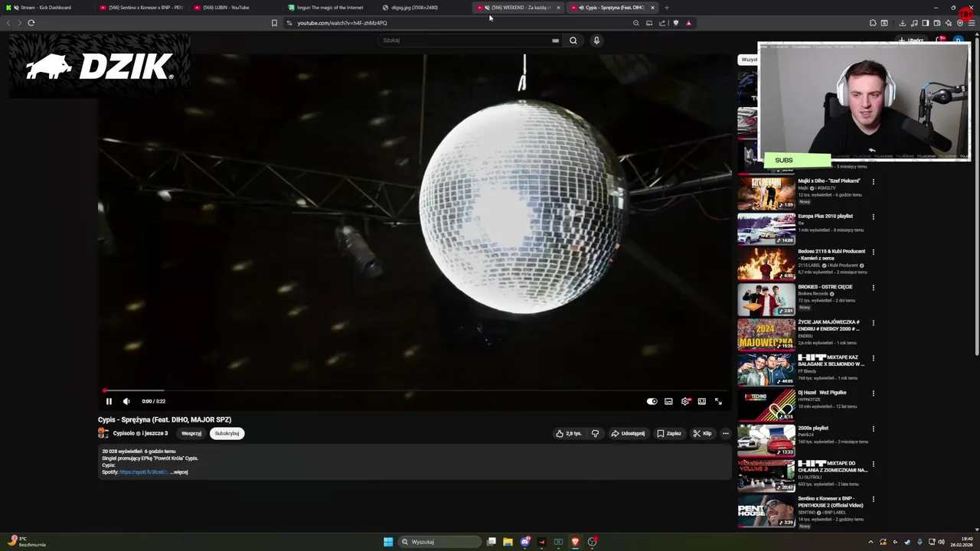The height and width of the screenshot is (551, 980).
Task: Open the on-screen keyboard icon in the search box
Action: tap(555, 41)
